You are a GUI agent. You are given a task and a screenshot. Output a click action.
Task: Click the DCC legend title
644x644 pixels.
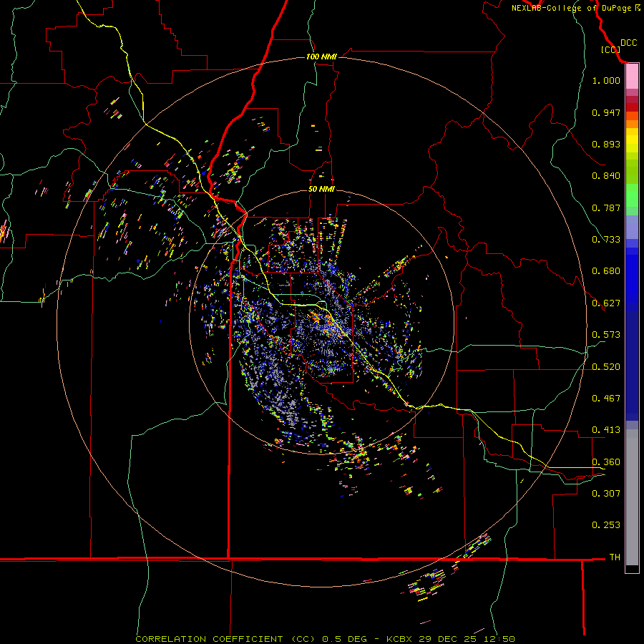click(628, 43)
